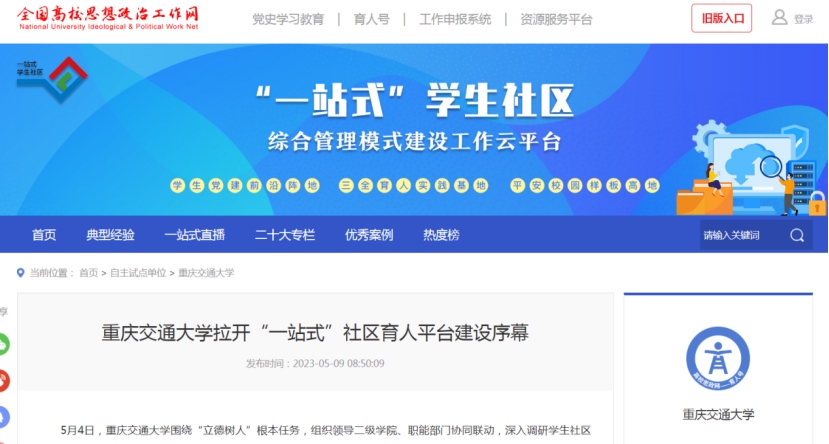Click the blue share icon on left edge
This screenshot has width=829, height=444.
(4, 417)
